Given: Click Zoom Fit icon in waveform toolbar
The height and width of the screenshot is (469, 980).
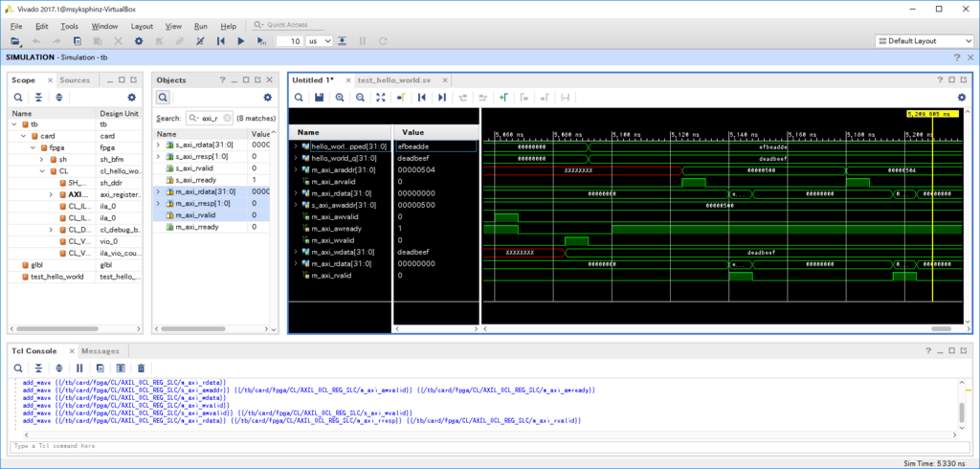Looking at the screenshot, I should 381,97.
